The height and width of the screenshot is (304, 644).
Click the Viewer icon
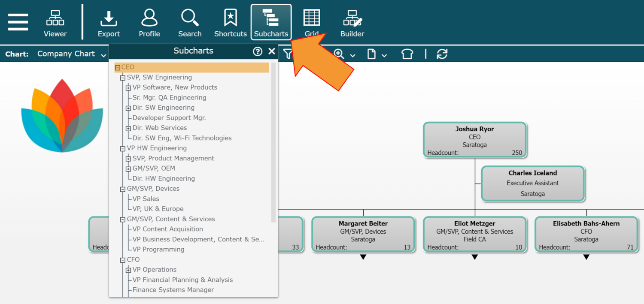[x=55, y=23]
